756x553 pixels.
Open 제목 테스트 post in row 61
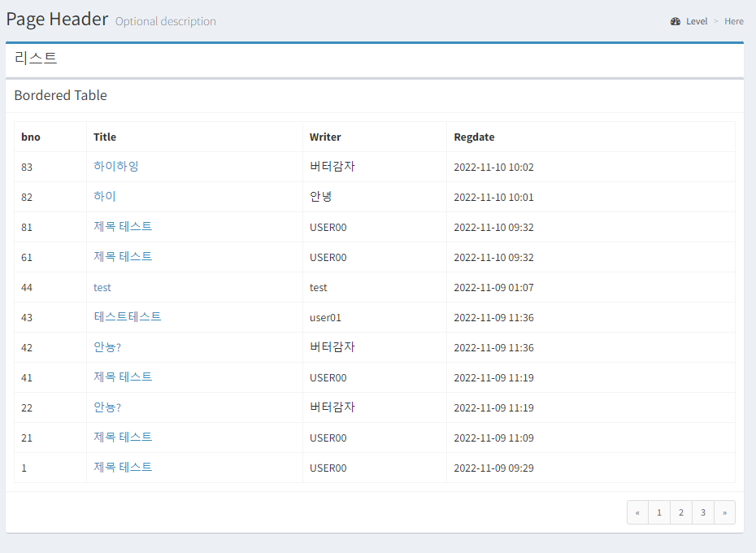click(x=123, y=257)
